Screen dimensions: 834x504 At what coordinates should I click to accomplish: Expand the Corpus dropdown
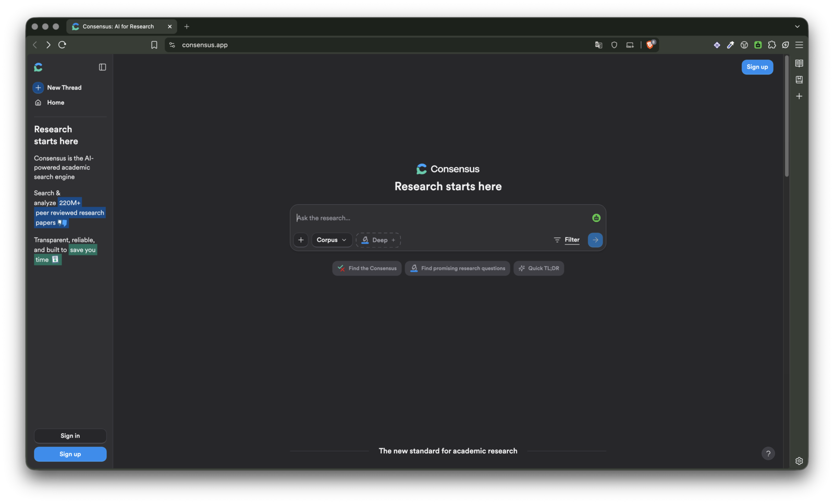[x=332, y=240]
